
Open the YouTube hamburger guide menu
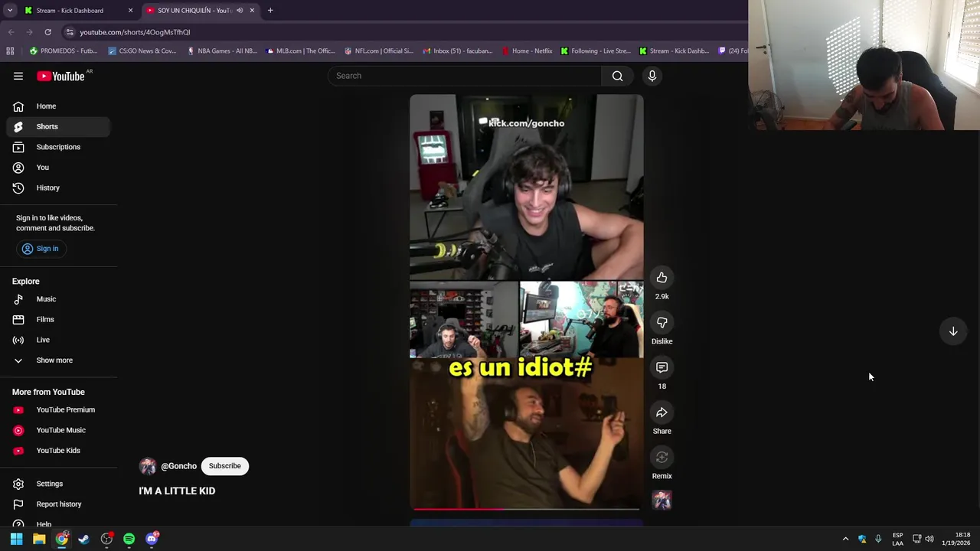tap(18, 76)
